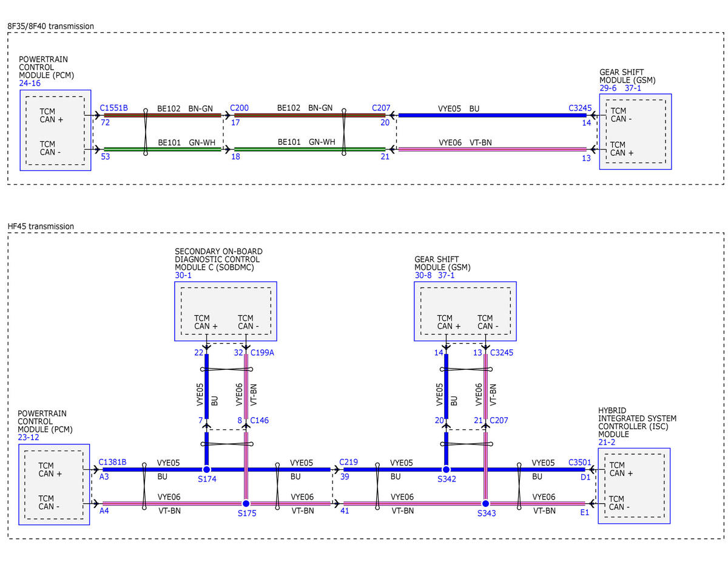Click pin A4 on the HF45 PCM
Screen dimensions: 728x562
(104, 511)
